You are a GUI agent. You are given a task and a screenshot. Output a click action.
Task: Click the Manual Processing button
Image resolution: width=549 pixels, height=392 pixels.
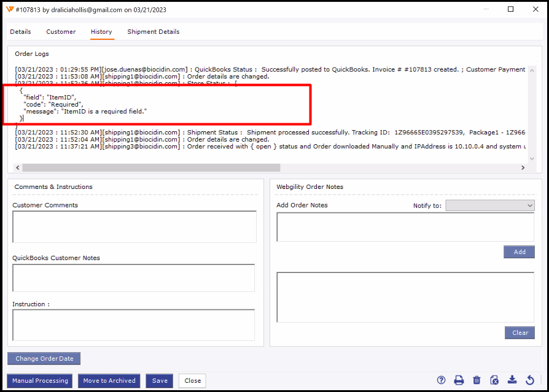coord(40,381)
